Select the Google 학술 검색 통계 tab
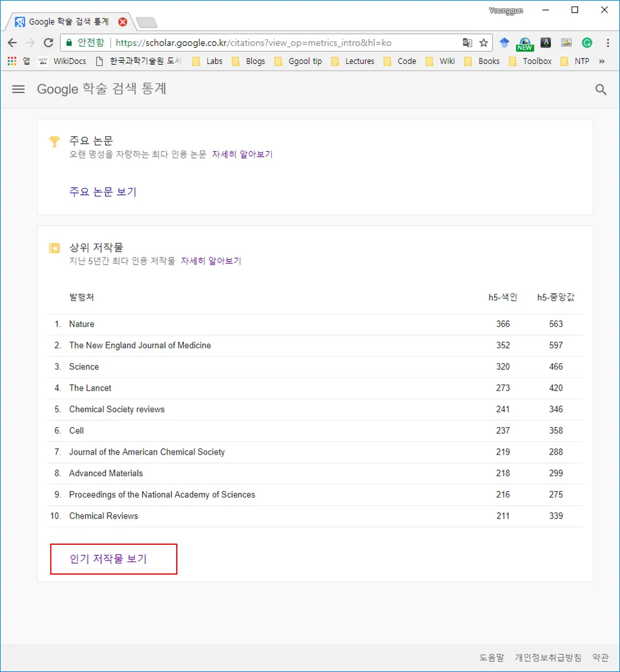The image size is (620, 672). 69,22
